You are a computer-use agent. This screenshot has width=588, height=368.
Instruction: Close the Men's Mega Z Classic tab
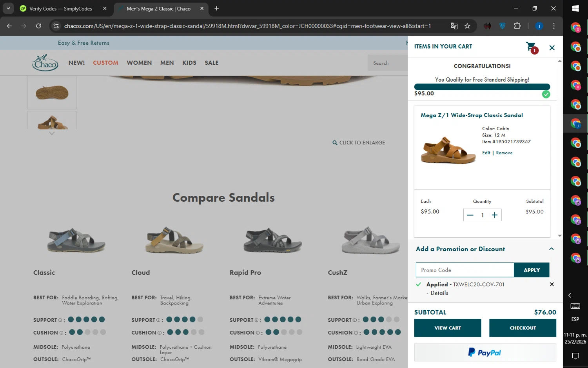click(x=202, y=8)
